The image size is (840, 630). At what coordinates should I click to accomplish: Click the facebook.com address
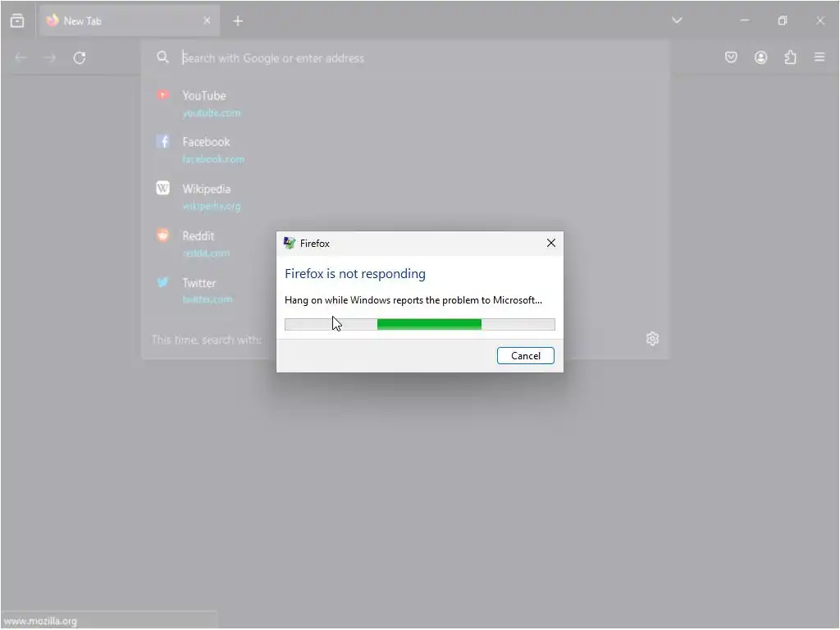coord(213,159)
